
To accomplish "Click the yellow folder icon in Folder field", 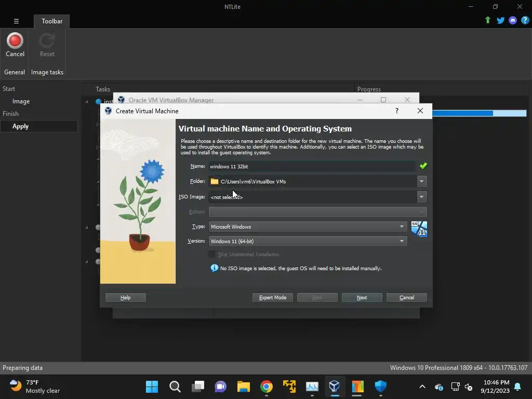I will coord(215,181).
